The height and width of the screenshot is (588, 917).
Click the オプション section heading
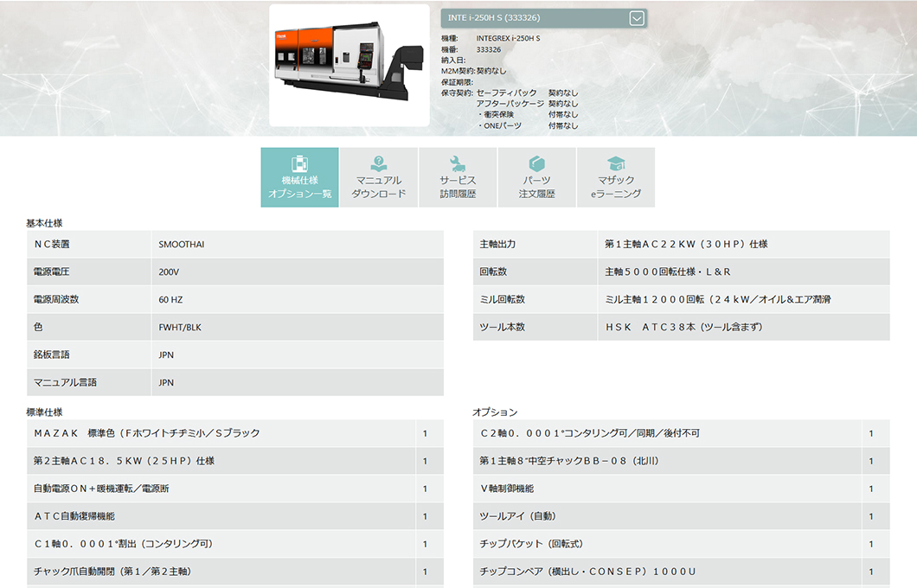point(496,412)
